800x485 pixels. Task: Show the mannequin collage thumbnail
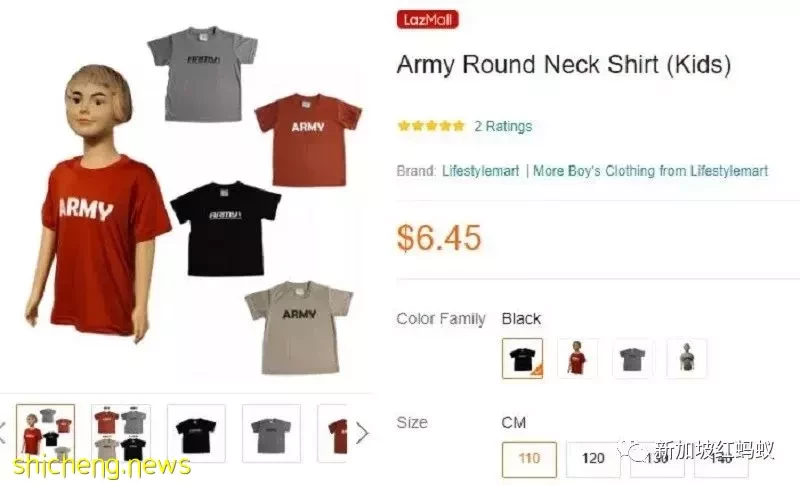click(45, 433)
